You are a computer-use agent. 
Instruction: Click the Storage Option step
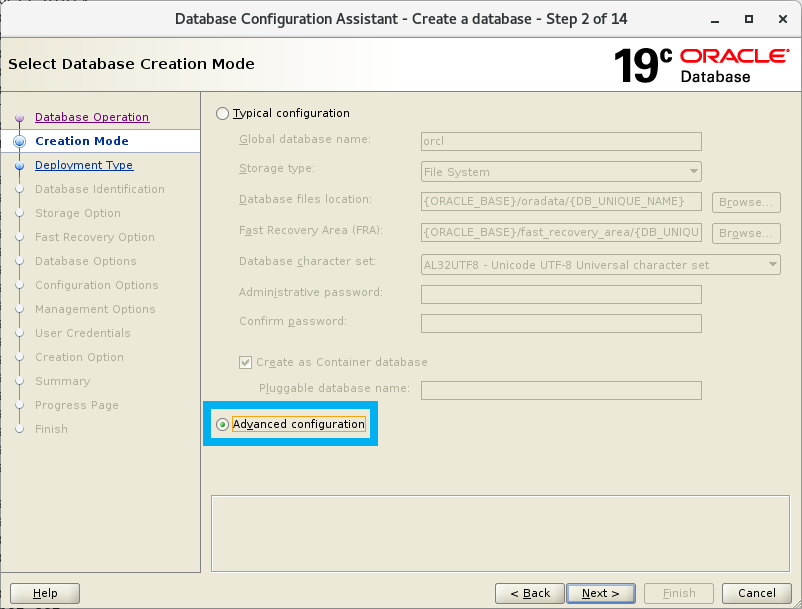[x=78, y=213]
